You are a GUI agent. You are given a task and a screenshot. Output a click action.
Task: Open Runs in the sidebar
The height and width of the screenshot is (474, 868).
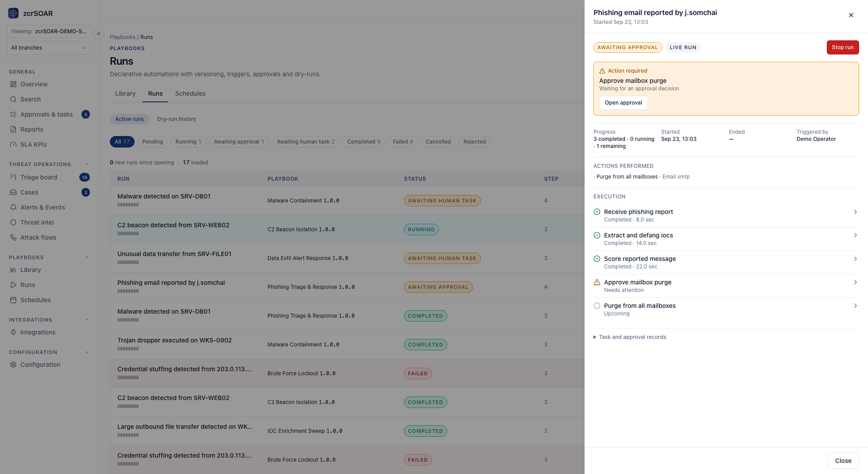49,285
